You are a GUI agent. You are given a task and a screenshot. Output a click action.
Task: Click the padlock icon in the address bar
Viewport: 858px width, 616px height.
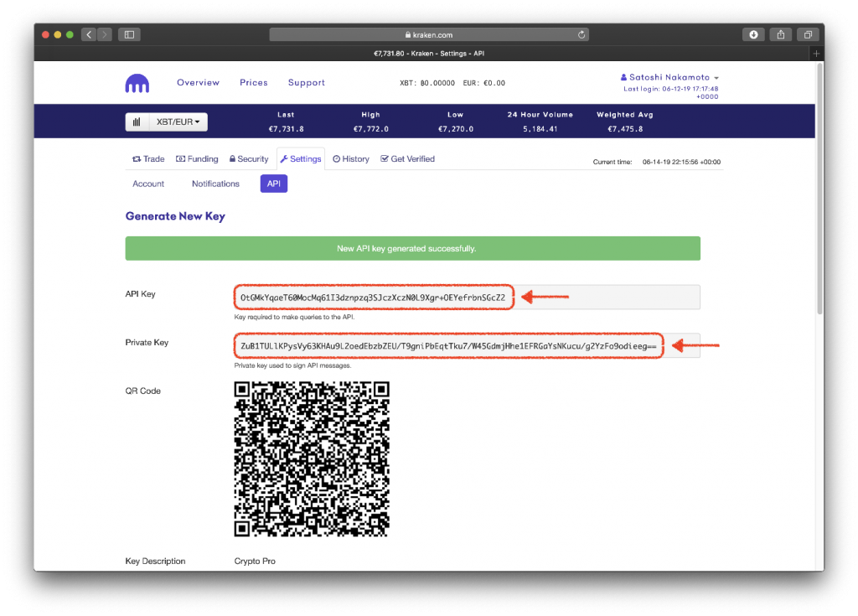pyautogui.click(x=408, y=34)
